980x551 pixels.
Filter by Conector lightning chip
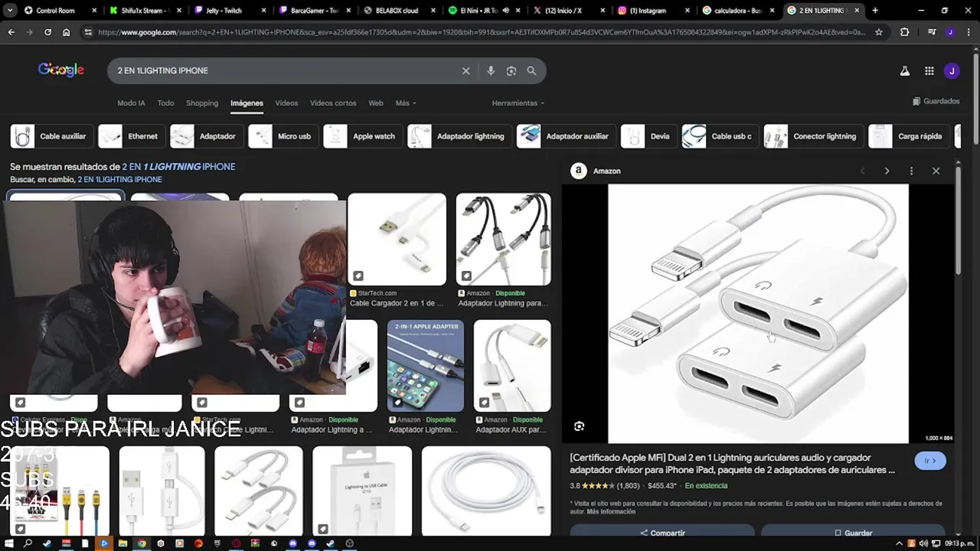pyautogui.click(x=813, y=136)
